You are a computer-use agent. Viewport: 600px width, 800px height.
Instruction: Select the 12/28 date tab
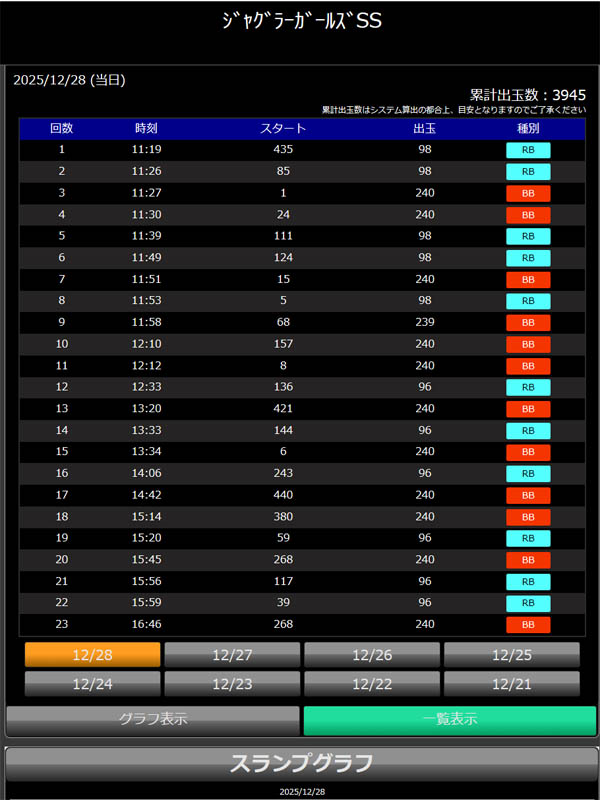92,655
